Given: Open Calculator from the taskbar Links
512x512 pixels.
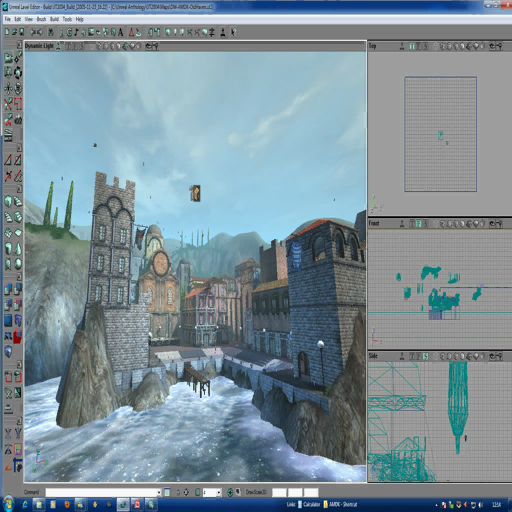Looking at the screenshot, I should 309,504.
